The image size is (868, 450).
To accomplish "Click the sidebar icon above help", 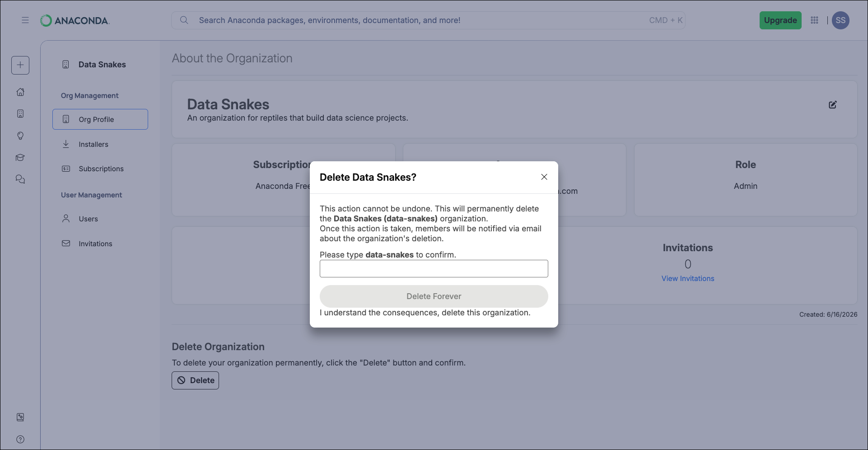I will [20, 417].
